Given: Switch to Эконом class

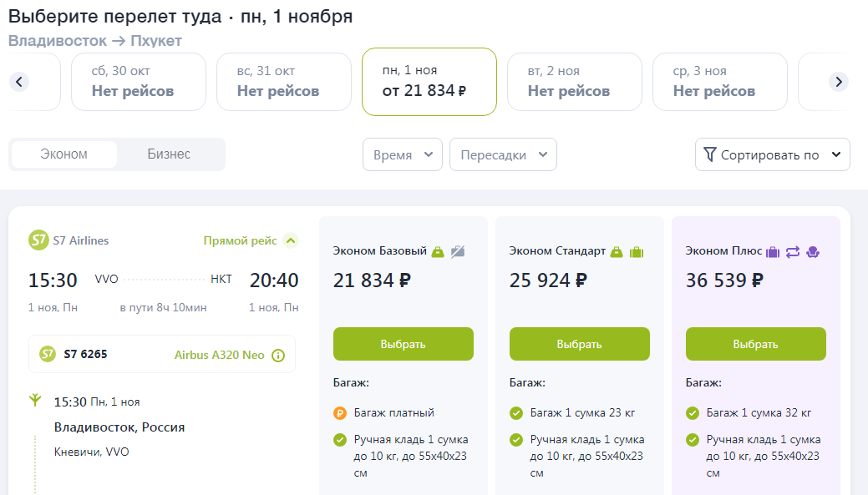Looking at the screenshot, I should [63, 154].
